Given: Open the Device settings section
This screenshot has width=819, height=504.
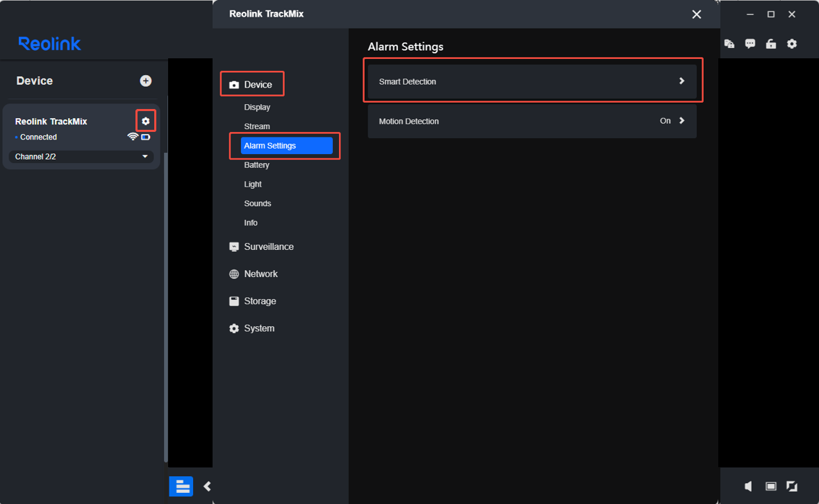Looking at the screenshot, I should [x=251, y=85].
